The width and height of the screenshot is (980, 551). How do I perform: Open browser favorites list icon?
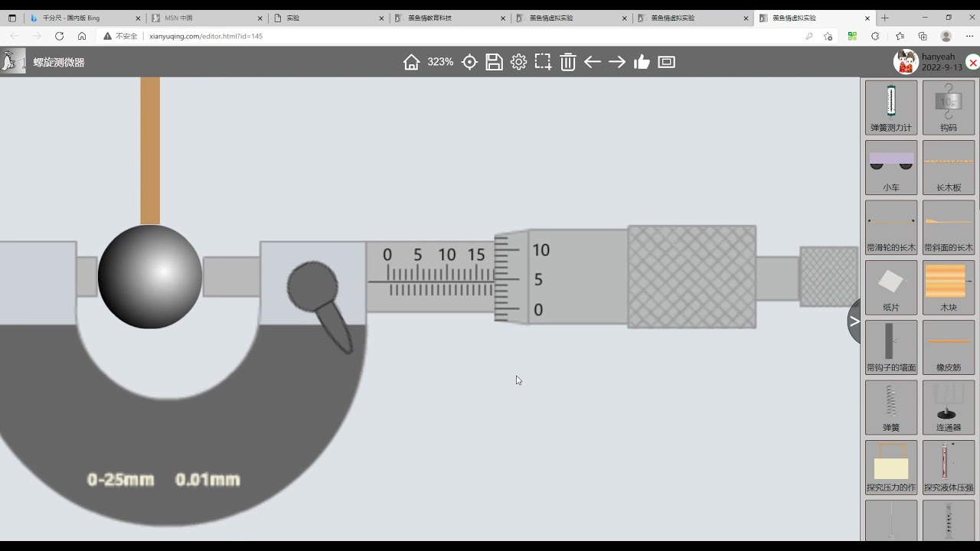900,36
